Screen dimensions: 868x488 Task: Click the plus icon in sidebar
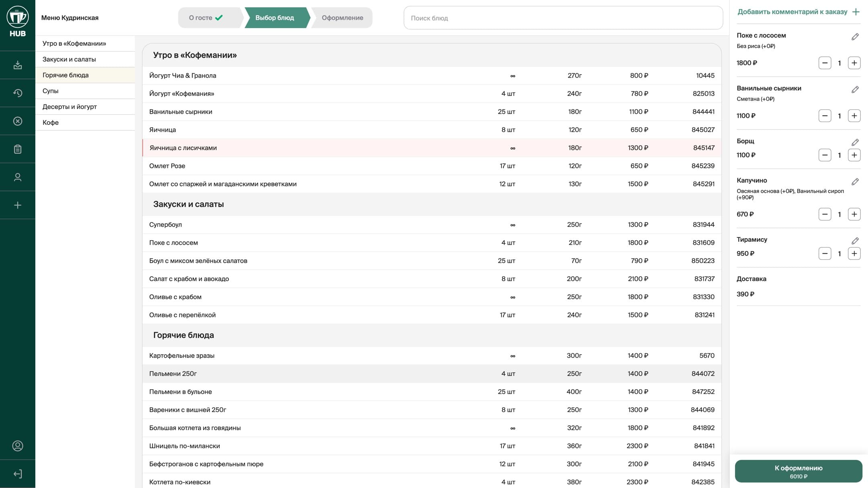point(18,205)
